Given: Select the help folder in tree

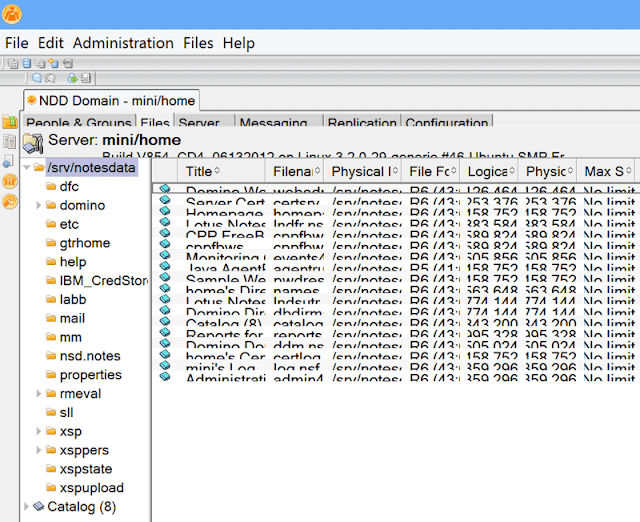Looking at the screenshot, I should (x=73, y=262).
